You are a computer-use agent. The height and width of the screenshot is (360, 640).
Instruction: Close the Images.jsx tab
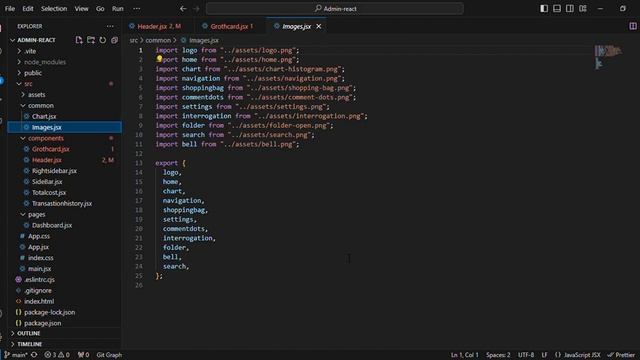[x=319, y=26]
